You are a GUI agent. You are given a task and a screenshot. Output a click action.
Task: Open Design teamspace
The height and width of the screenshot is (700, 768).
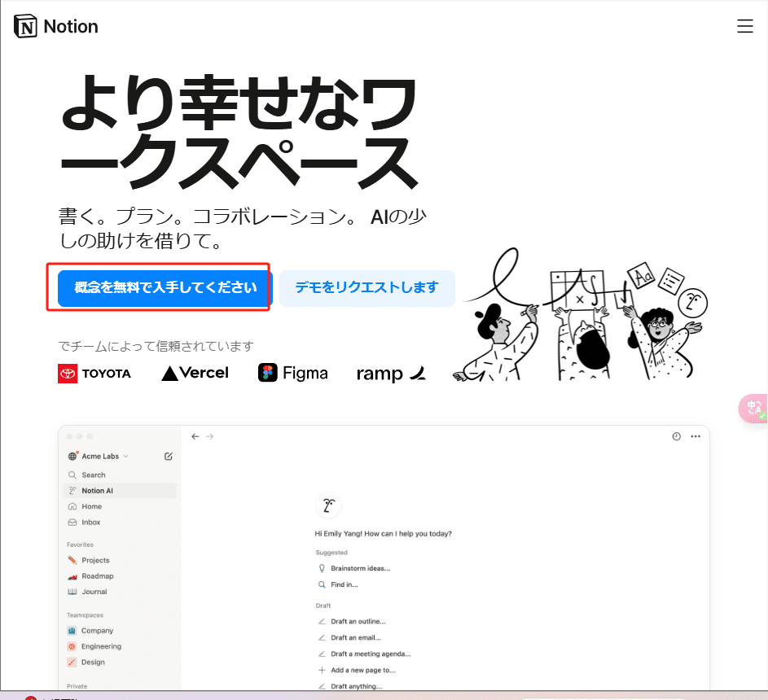pyautogui.click(x=120, y=662)
